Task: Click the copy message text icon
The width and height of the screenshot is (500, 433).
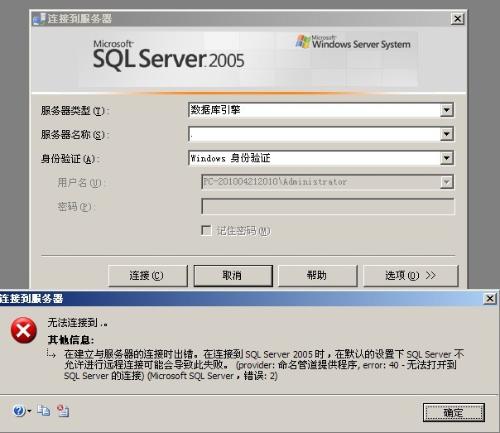Action: coord(44,410)
